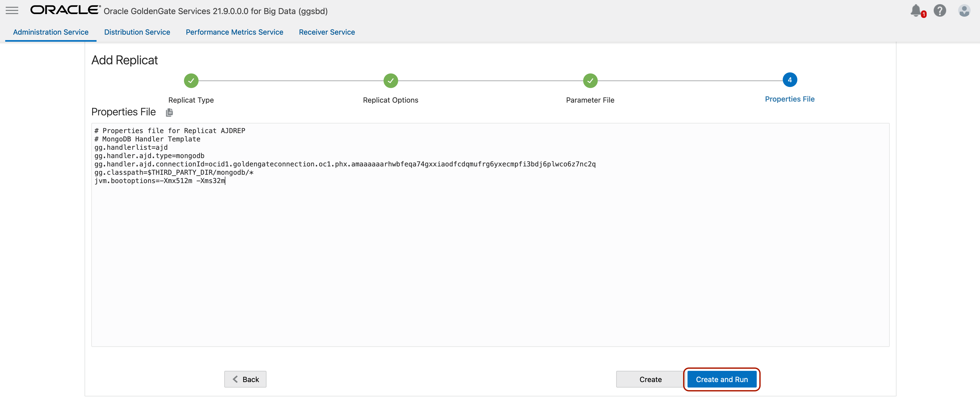This screenshot has width=980, height=412.
Task: Open Receiver Service tab
Action: 327,32
